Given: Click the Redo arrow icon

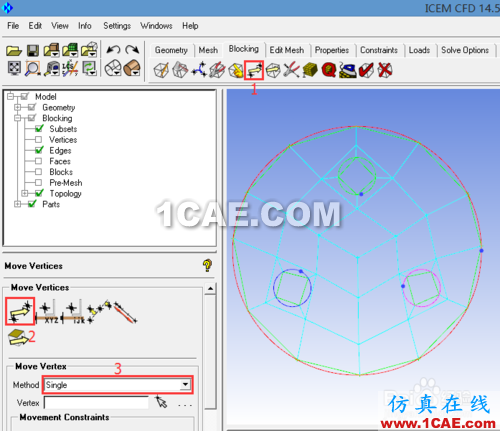Looking at the screenshot, I should click(x=132, y=50).
